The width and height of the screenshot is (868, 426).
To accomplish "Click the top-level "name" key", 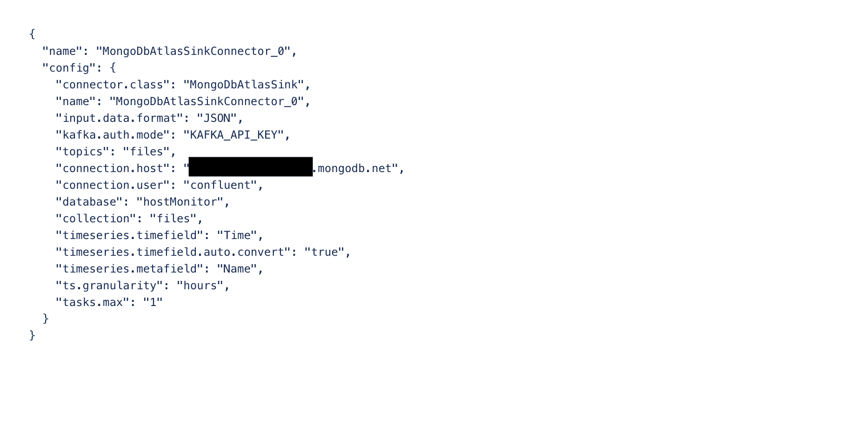I will point(62,51).
